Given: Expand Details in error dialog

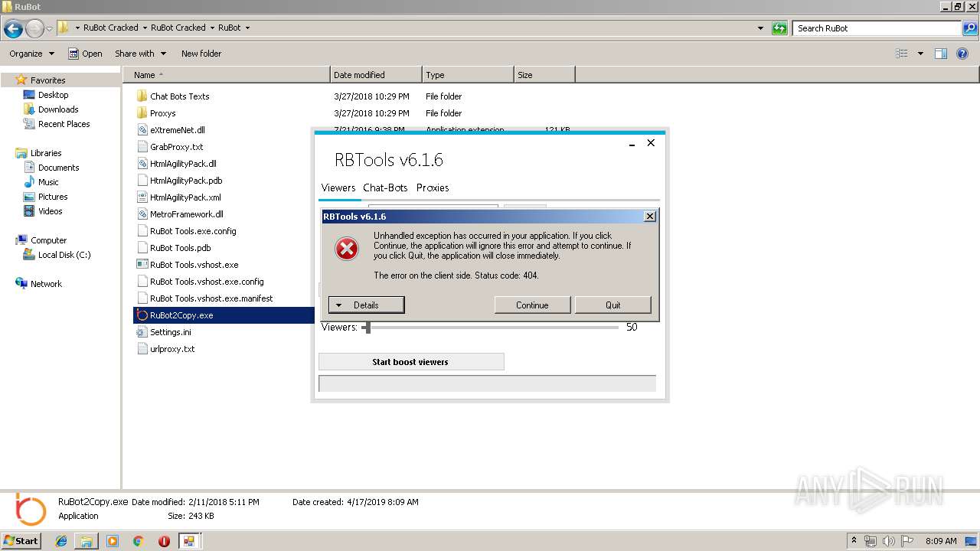Looking at the screenshot, I should click(366, 305).
